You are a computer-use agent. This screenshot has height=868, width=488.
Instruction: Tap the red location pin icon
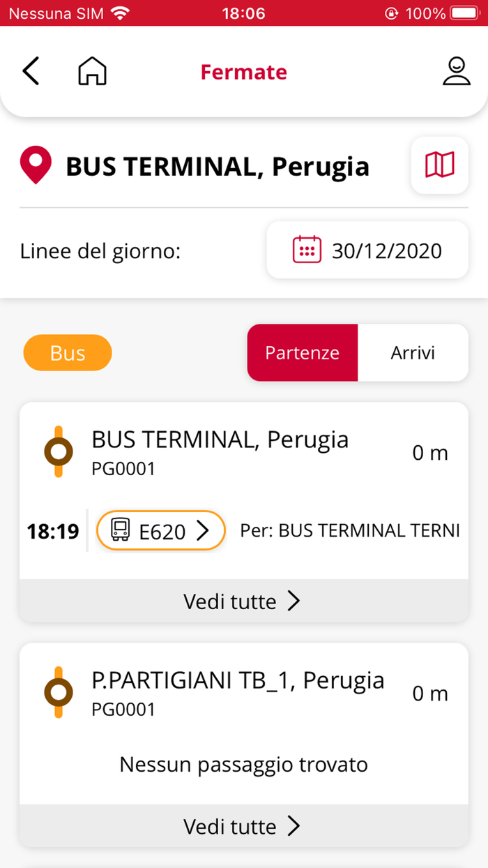pyautogui.click(x=36, y=166)
